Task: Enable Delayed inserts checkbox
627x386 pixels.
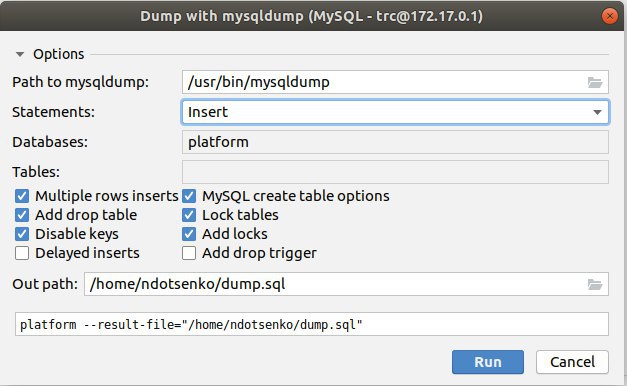Action: click(x=22, y=253)
